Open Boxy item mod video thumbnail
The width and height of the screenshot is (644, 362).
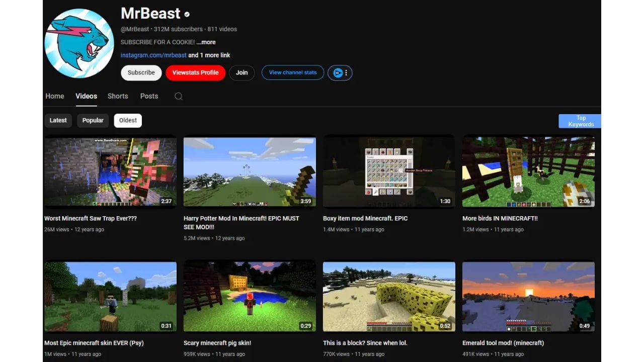coord(389,172)
